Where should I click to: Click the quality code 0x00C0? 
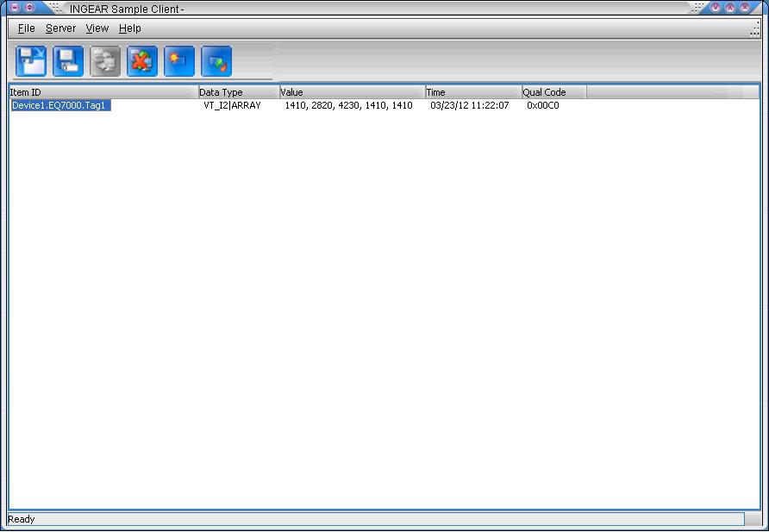(543, 105)
